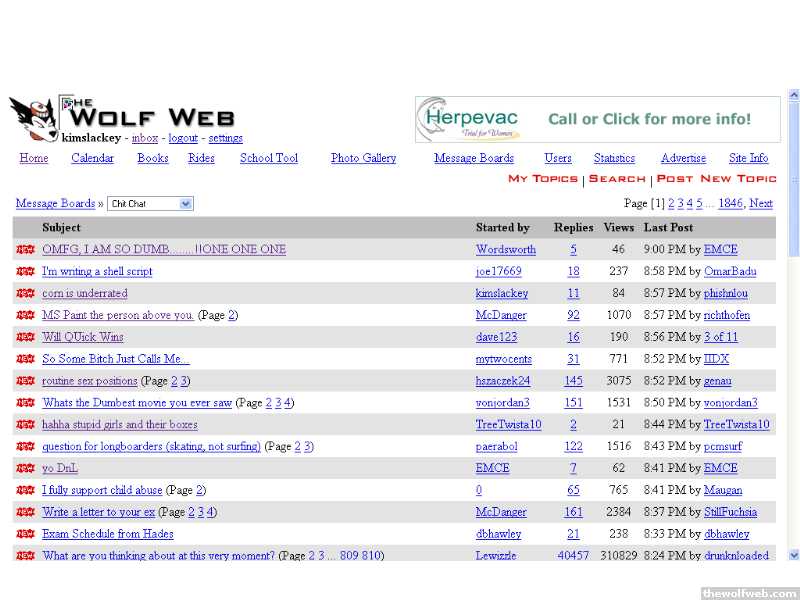This screenshot has width=800, height=600.
Task: Click NEW icon beside 'Exam Schedule from Hades'
Action: (x=25, y=534)
